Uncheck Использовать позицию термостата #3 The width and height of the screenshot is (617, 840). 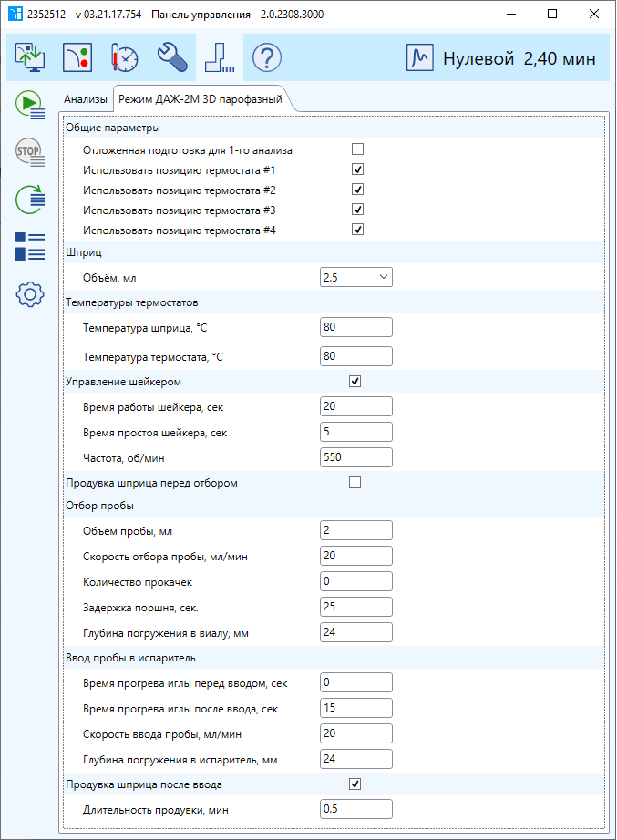click(x=357, y=210)
